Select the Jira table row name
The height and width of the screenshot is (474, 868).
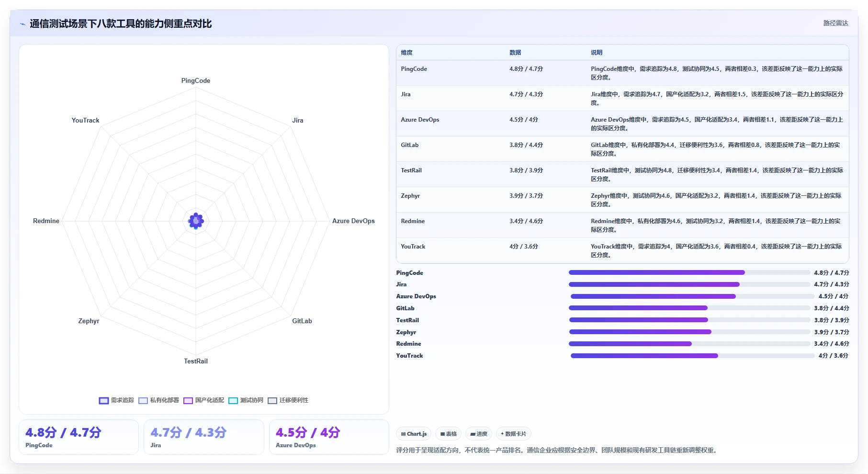coord(406,94)
